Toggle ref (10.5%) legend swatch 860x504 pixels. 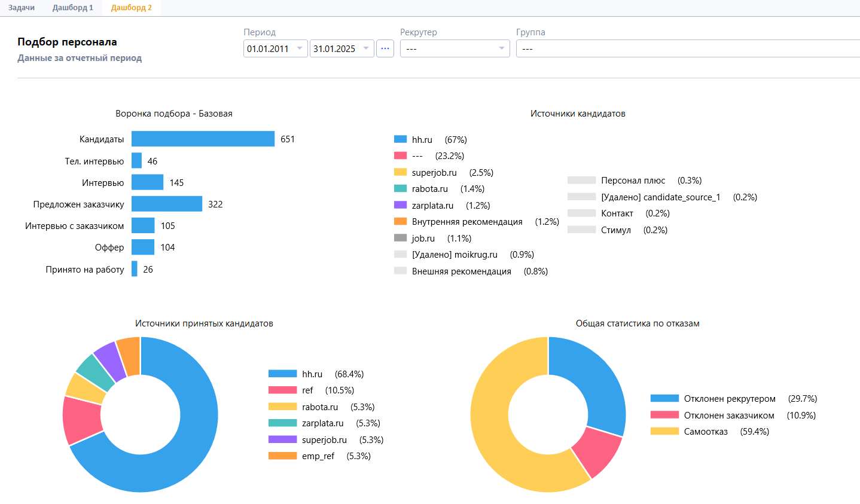(x=283, y=390)
